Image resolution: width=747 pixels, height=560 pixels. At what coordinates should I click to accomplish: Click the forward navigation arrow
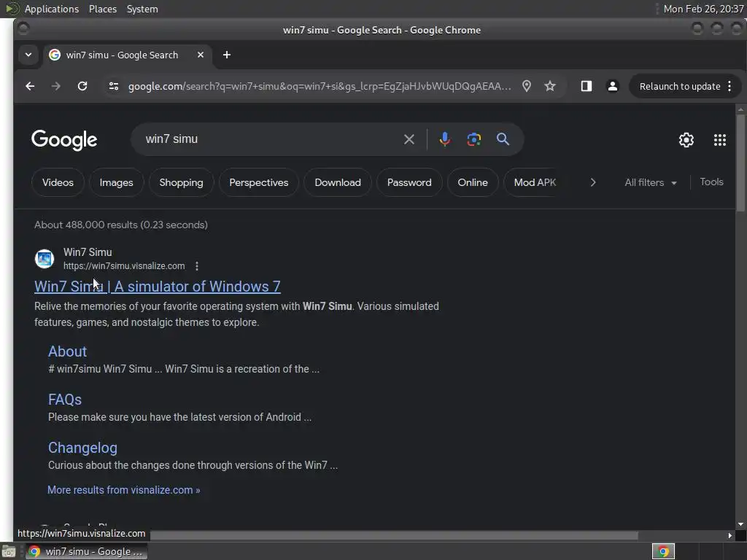(55, 86)
